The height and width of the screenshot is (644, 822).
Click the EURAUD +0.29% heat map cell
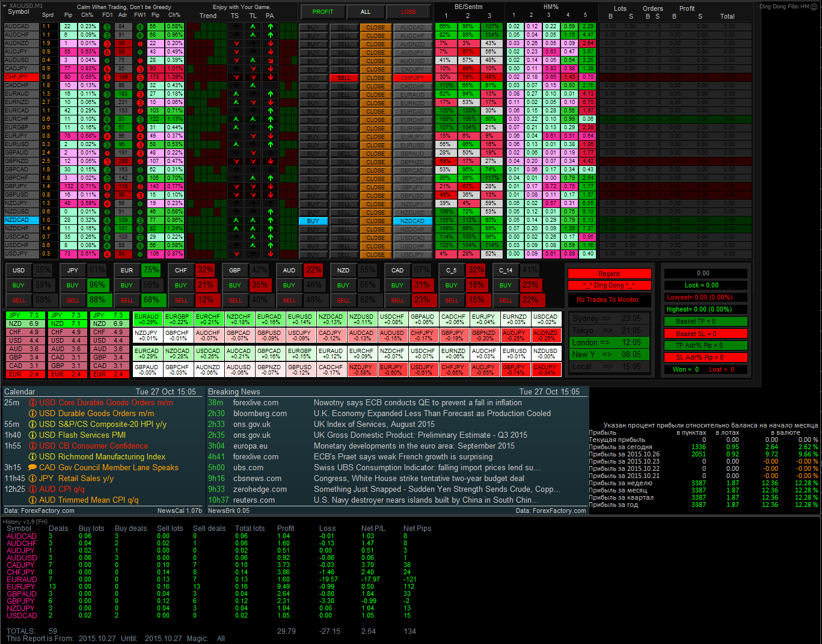point(147,319)
